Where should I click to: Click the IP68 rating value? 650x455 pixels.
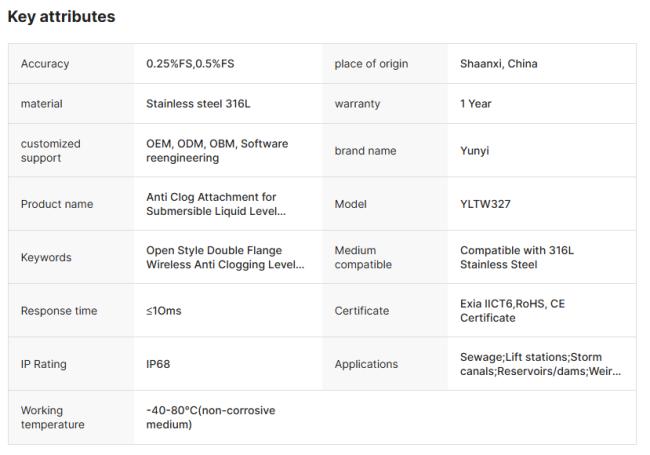tap(158, 364)
